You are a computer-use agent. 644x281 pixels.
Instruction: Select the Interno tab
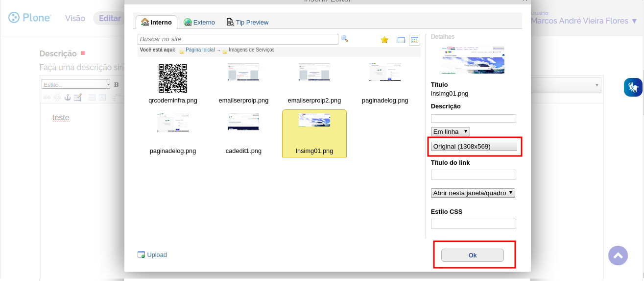pyautogui.click(x=156, y=22)
